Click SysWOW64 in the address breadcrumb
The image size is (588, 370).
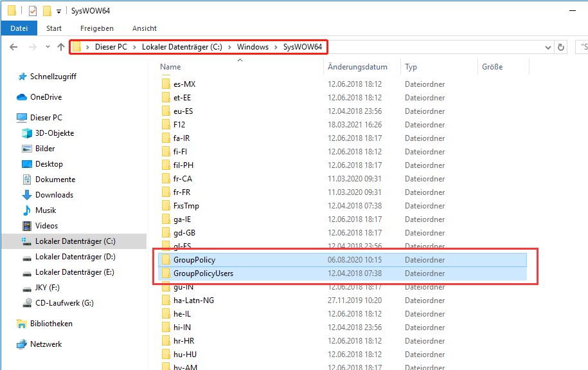click(x=302, y=47)
